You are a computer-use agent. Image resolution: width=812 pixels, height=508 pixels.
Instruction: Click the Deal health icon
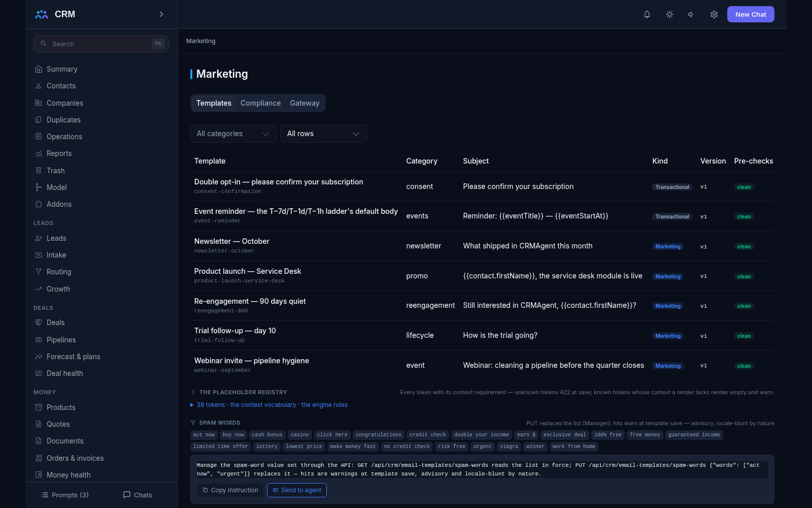tap(39, 373)
